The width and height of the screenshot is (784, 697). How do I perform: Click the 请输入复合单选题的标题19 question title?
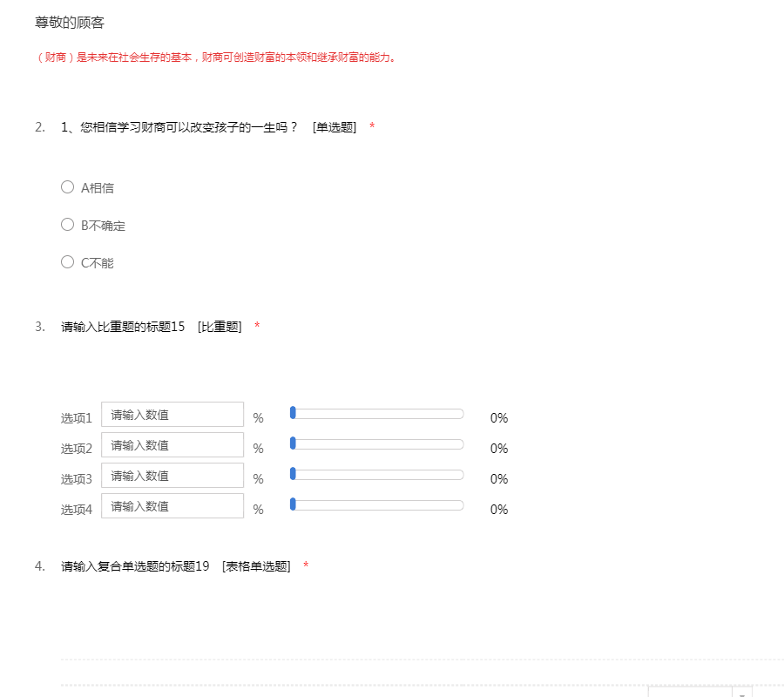tap(135, 566)
